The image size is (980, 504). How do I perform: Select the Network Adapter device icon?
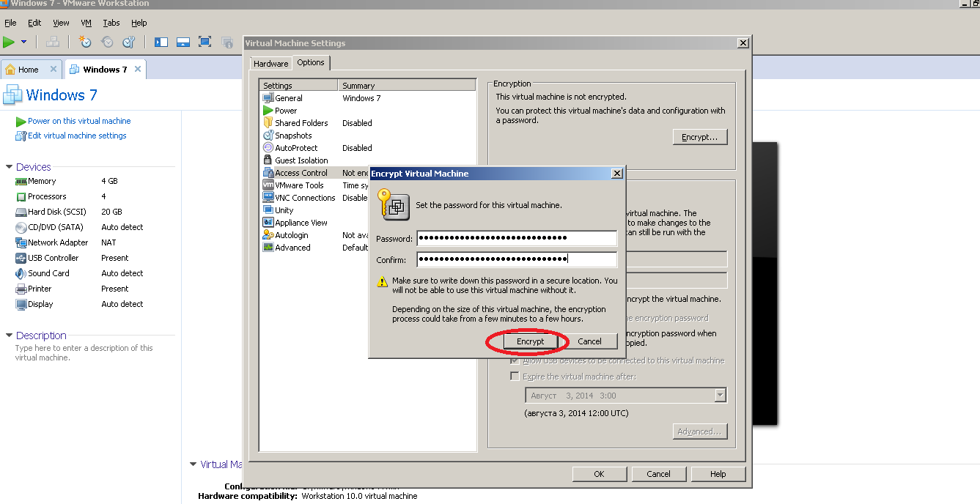[21, 242]
